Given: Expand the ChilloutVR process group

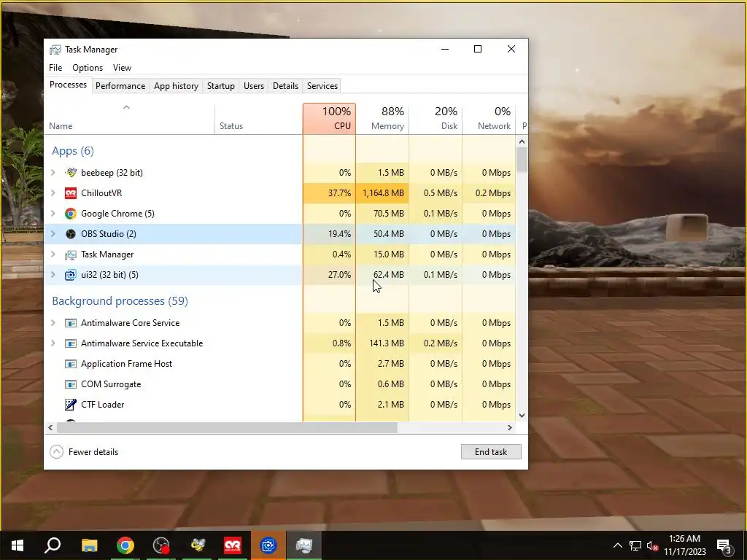Looking at the screenshot, I should 53,192.
